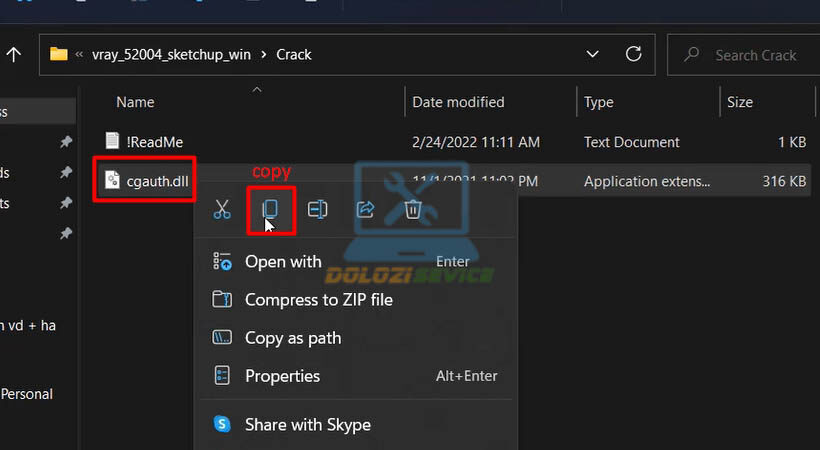820x450 pixels.
Task: Select Compress to ZIP file
Action: (318, 300)
